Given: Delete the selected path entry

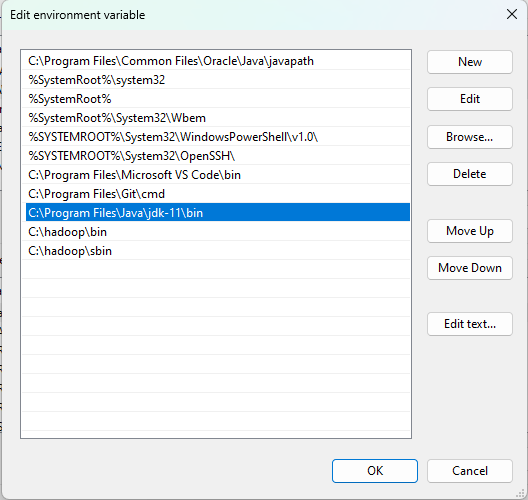Looking at the screenshot, I should 470,174.
